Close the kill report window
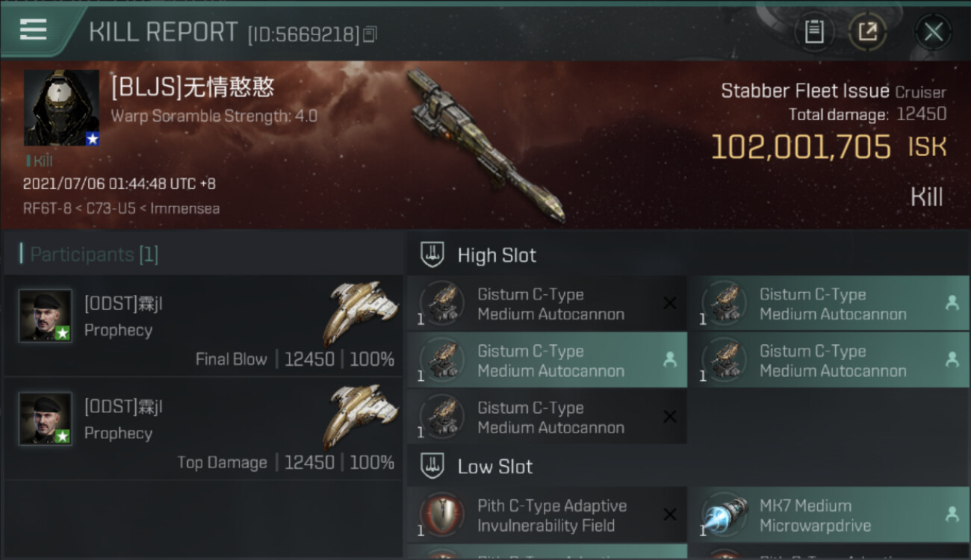The image size is (971, 560). [933, 32]
